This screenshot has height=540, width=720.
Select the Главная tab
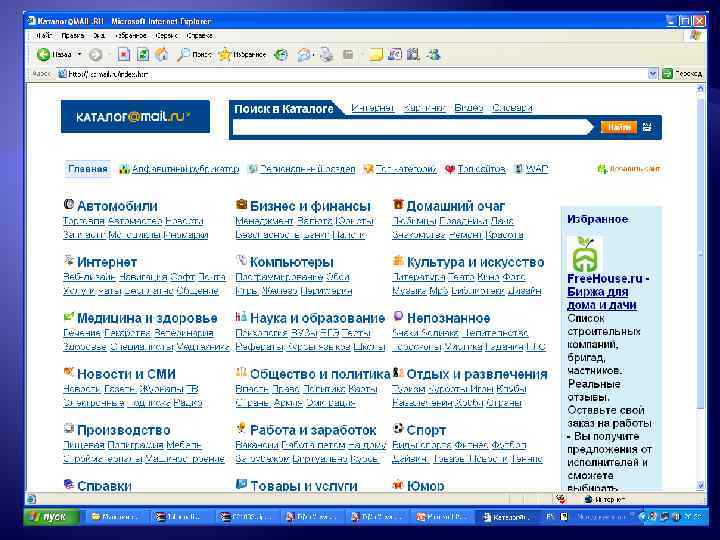click(x=88, y=169)
